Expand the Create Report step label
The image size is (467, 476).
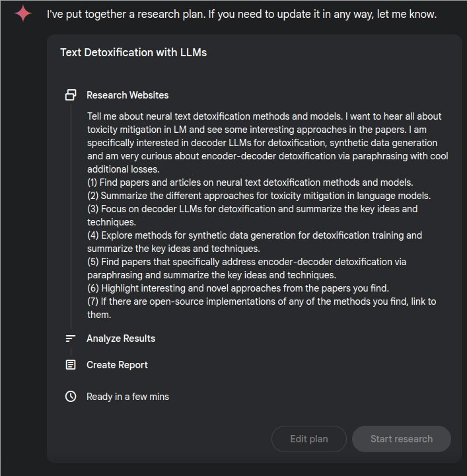117,365
